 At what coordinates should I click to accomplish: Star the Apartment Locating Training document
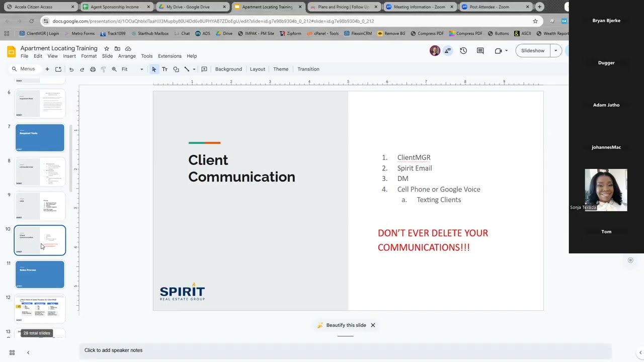[x=107, y=49]
